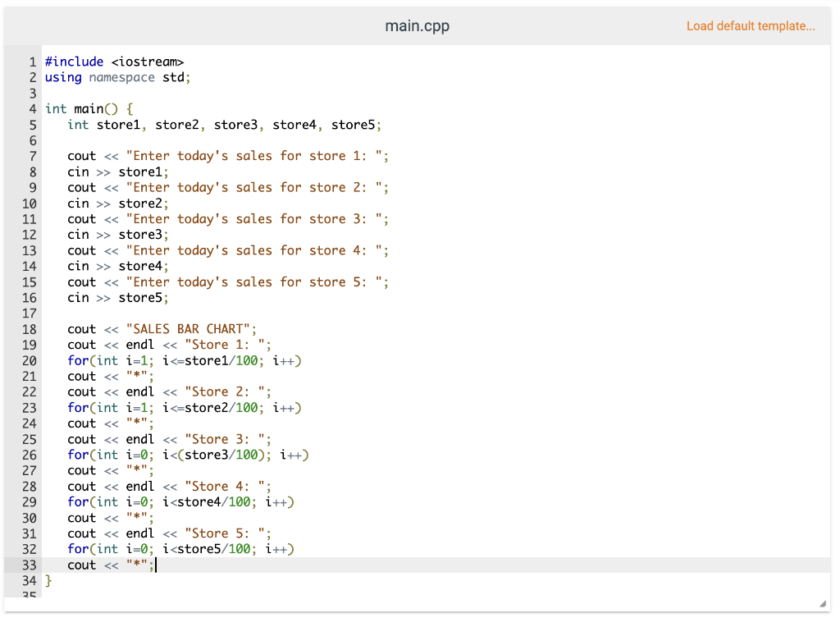The height and width of the screenshot is (627, 840).
Task: Click the store 4 sales prompt string
Action: [x=254, y=251]
